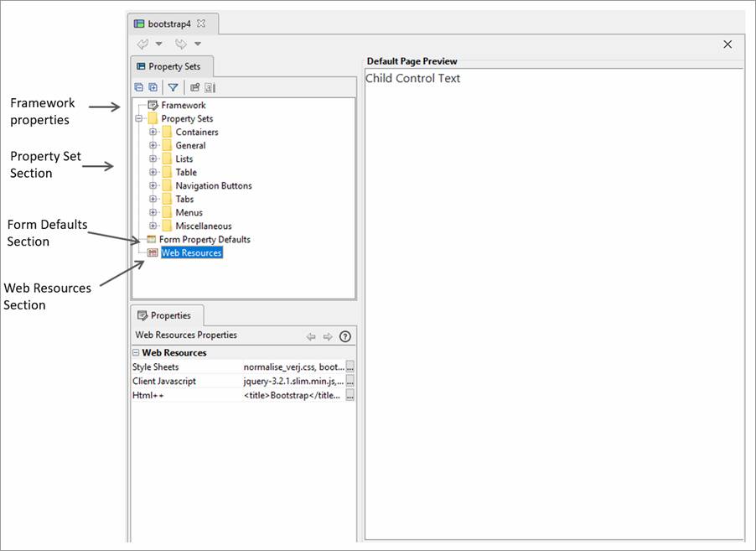This screenshot has width=756, height=551.
Task: Click the help question mark icon
Action: 345,336
